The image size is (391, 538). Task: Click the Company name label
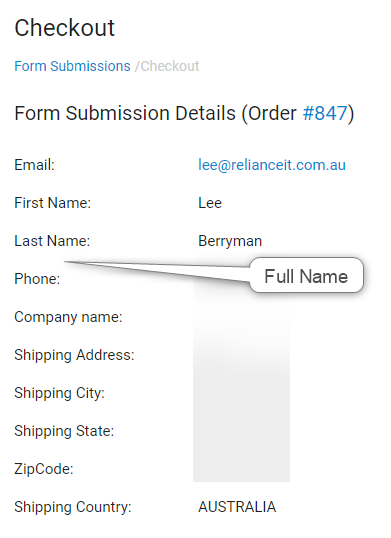pyautogui.click(x=68, y=317)
